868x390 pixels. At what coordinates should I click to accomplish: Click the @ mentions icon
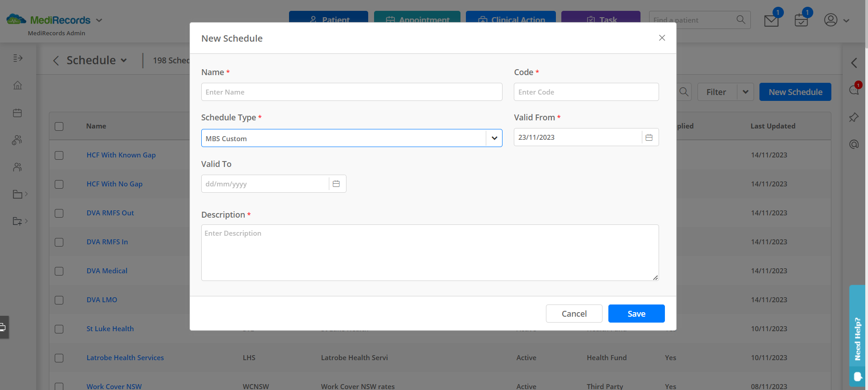point(854,144)
